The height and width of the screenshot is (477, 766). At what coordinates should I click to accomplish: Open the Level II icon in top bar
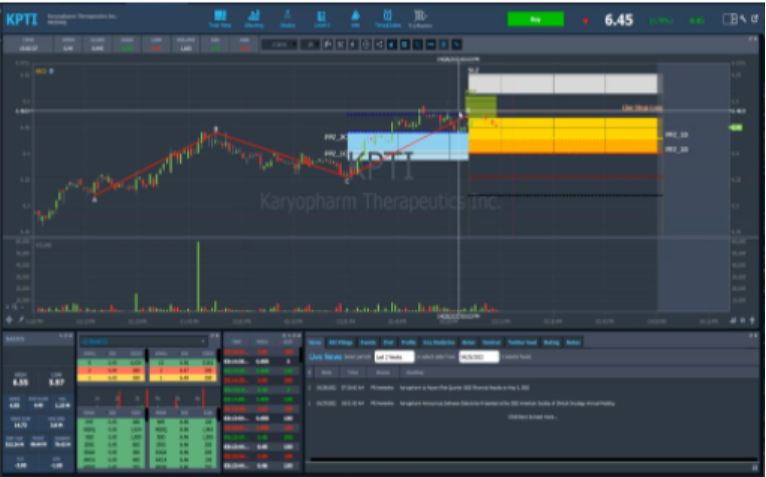[x=321, y=19]
